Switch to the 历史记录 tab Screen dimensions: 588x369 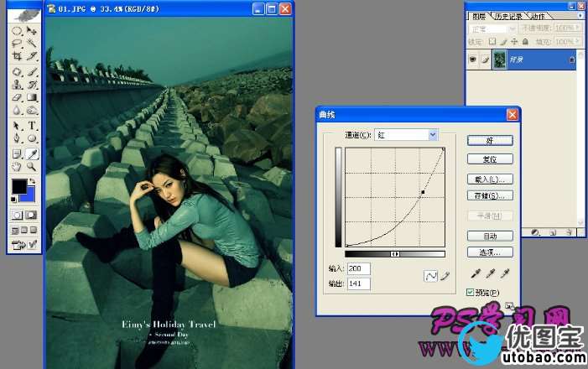(508, 16)
